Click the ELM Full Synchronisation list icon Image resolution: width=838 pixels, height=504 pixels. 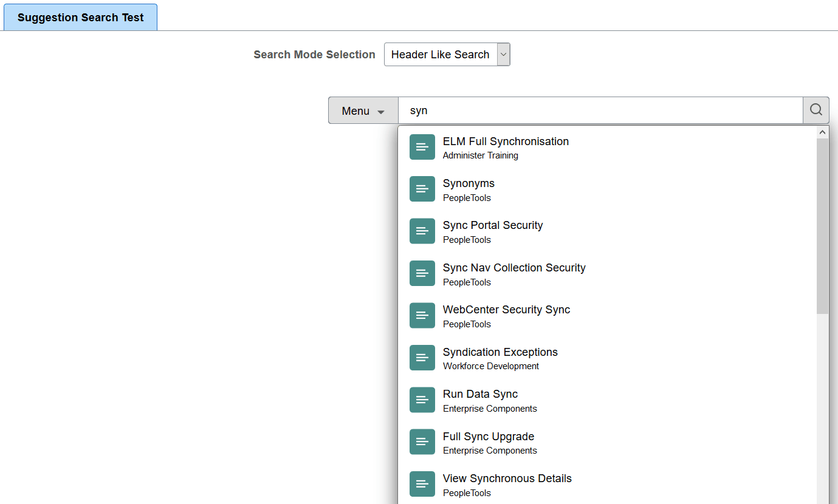coord(422,147)
